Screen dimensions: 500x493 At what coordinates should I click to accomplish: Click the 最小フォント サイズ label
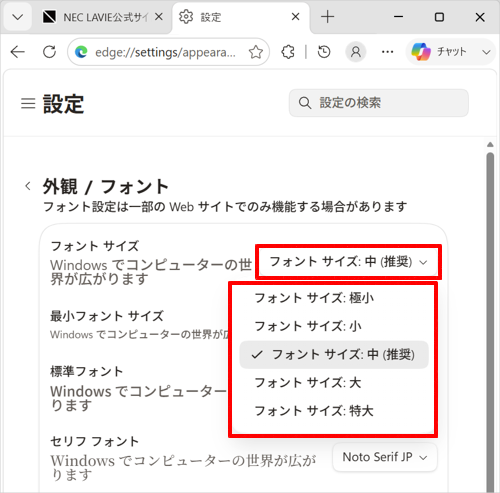point(107,316)
